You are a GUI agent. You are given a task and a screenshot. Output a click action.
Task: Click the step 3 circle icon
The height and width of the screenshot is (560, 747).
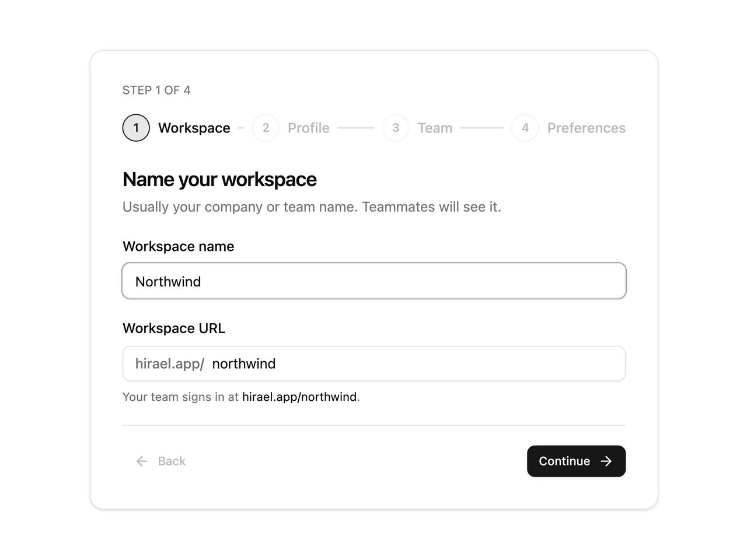396,128
